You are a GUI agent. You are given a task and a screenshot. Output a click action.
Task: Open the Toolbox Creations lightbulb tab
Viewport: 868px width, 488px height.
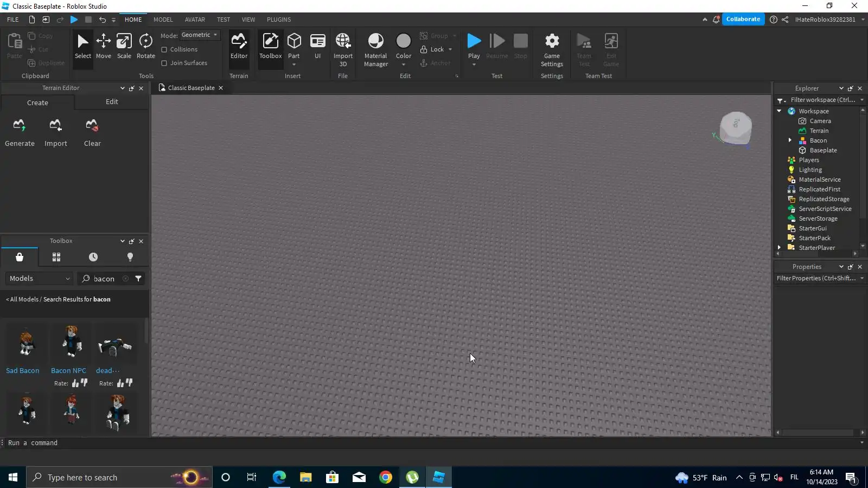130,257
